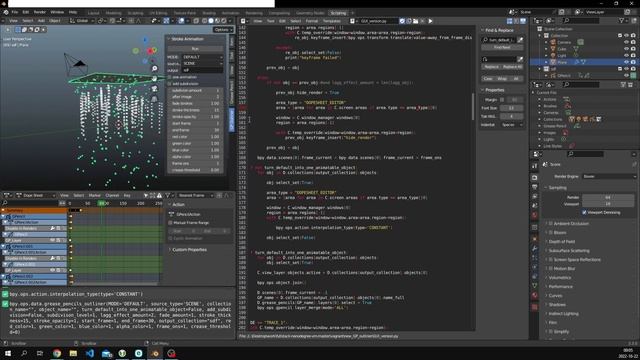
Task: Click the wrench icon on first Disable in Renders row
Action: (53, 228)
